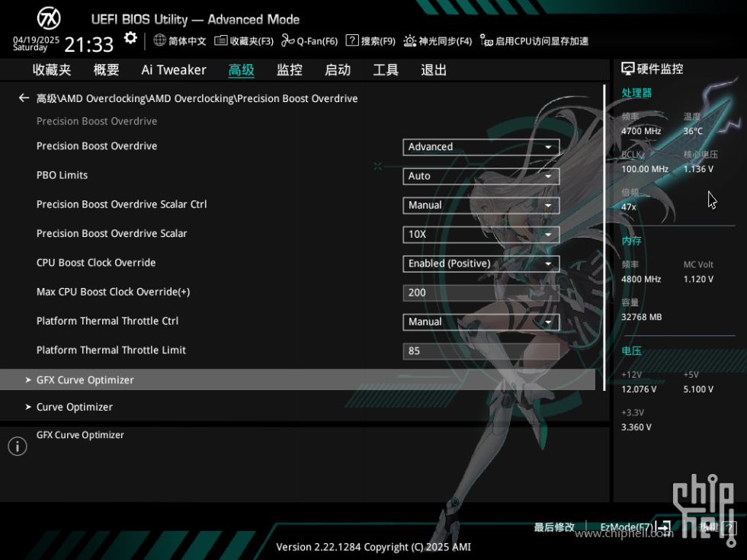Expand the Curve Optimizer submenu

point(297,407)
